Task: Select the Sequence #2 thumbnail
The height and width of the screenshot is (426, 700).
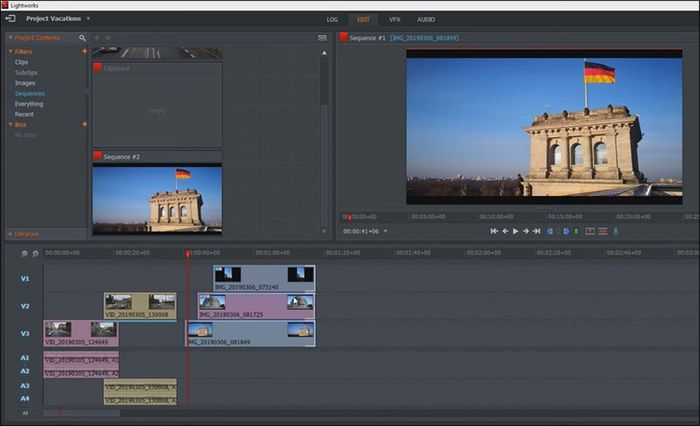Action: point(156,199)
